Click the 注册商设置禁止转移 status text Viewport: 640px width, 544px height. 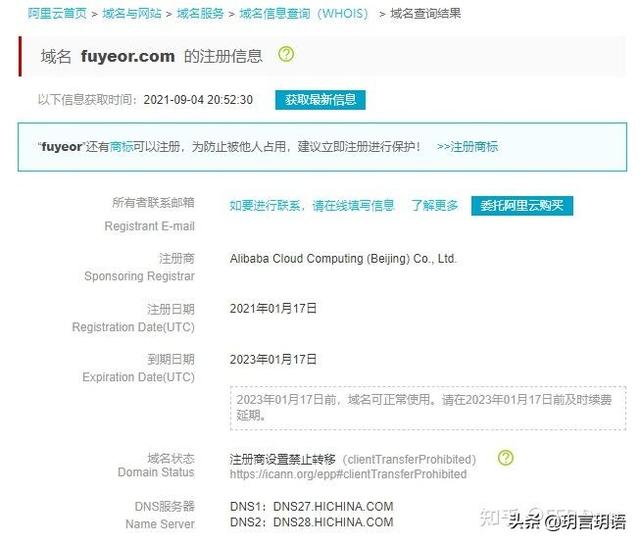[282, 460]
